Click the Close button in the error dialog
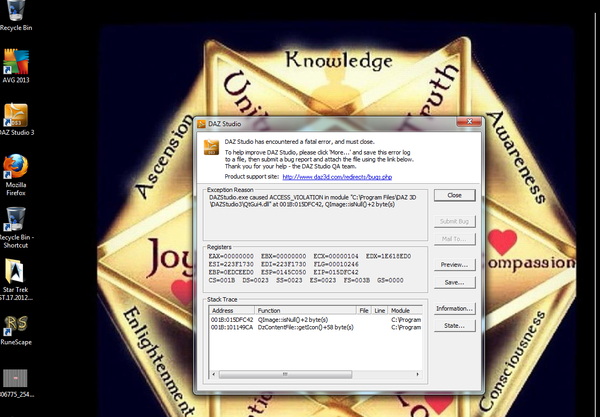The width and height of the screenshot is (600, 417). pos(455,195)
